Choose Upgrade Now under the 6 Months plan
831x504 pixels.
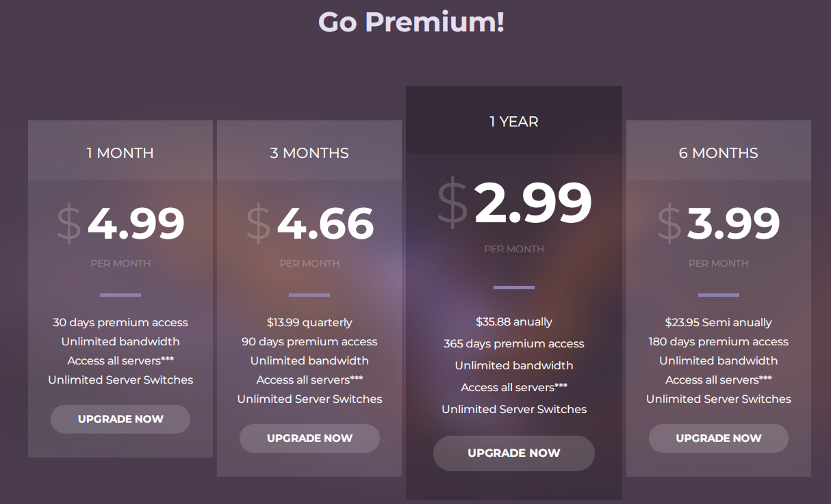[x=719, y=438]
